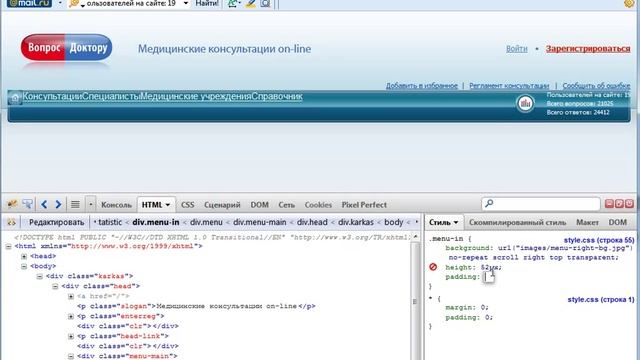Select div.head in the breadcrumb path
The image size is (640, 360).
312,222
